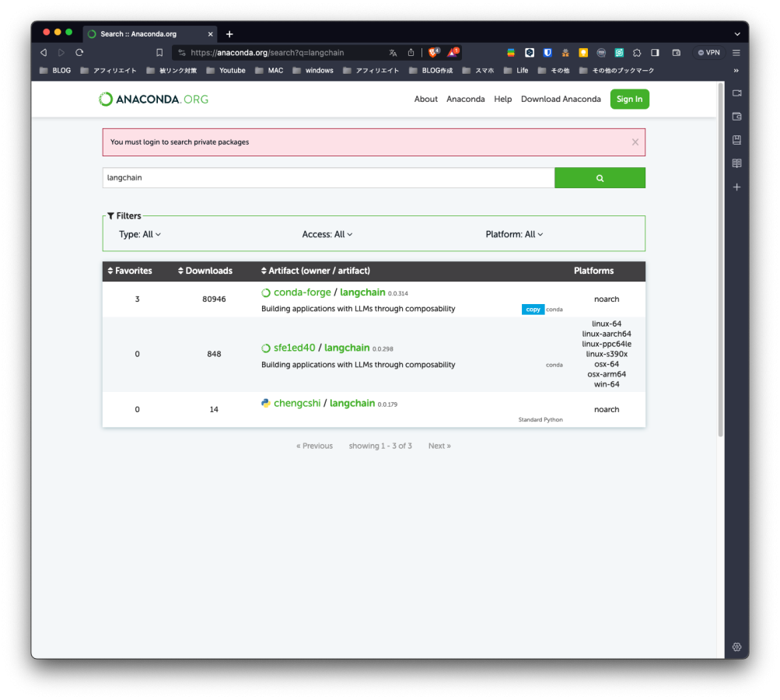Click the bookmark icon in toolbar
Screen dimensions: 780x700
[159, 52]
